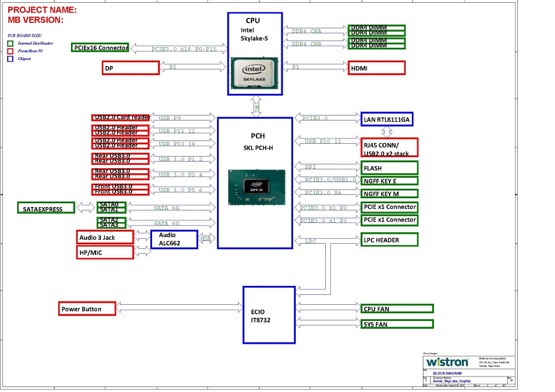Select the blue Chipset legend square
The width and height of the screenshot is (555, 392).
coord(10,59)
